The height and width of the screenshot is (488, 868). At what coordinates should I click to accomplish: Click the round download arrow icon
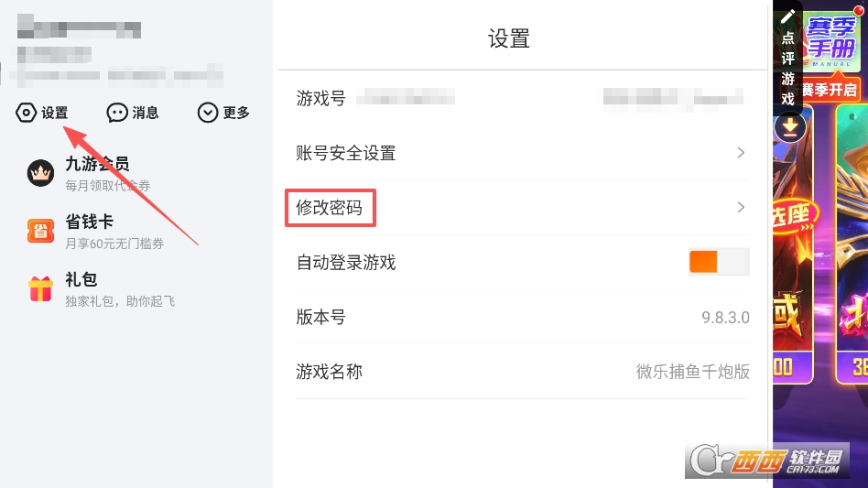click(788, 128)
